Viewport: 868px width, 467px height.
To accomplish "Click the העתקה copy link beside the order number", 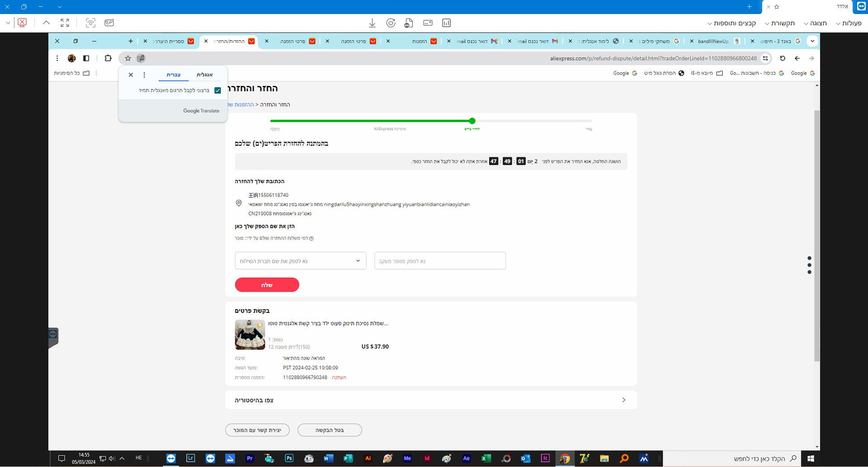I will click(x=339, y=377).
